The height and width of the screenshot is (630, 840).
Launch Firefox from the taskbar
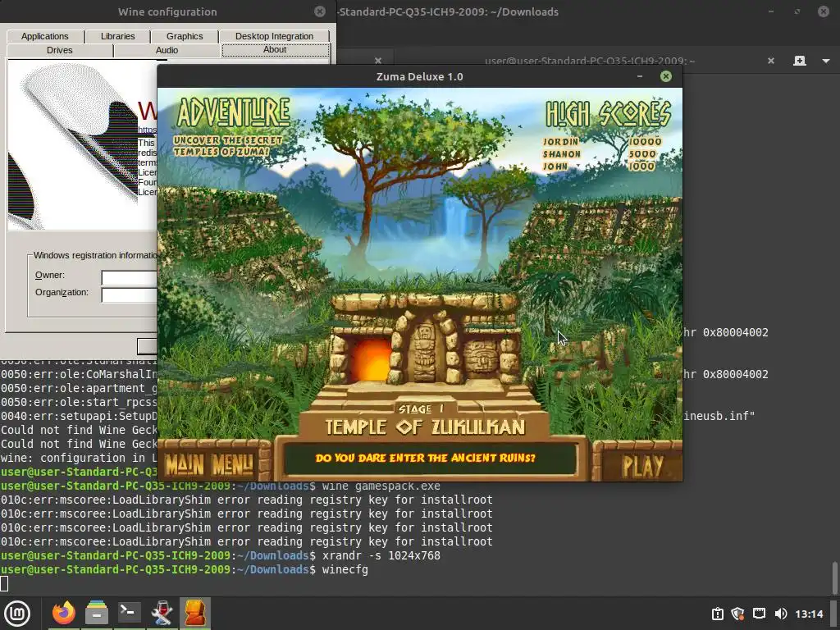(x=64, y=614)
